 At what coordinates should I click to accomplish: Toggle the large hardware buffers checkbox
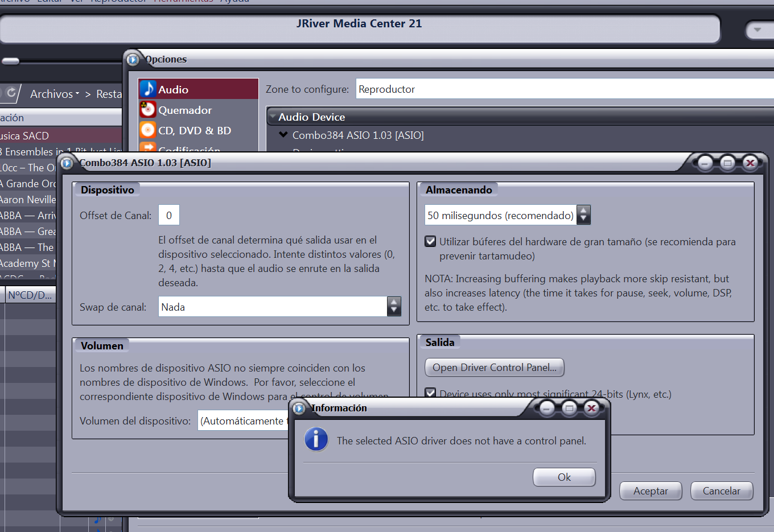click(x=431, y=241)
